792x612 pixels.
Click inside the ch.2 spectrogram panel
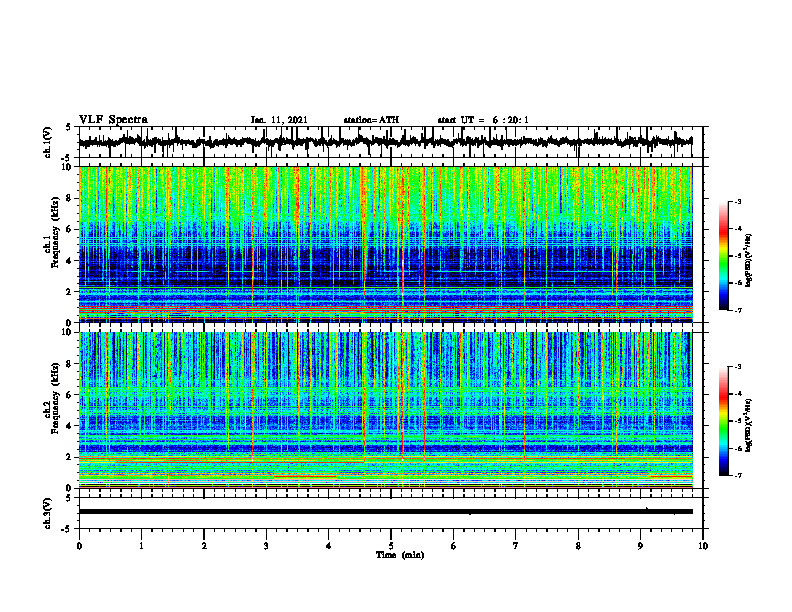385,410
